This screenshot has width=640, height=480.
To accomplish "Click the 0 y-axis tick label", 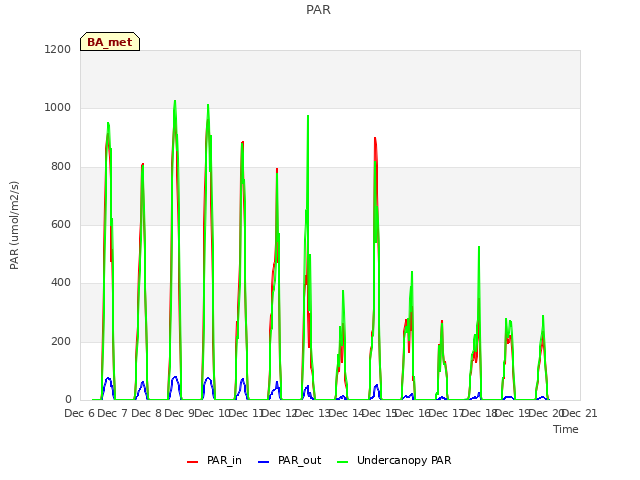I will point(68,400).
